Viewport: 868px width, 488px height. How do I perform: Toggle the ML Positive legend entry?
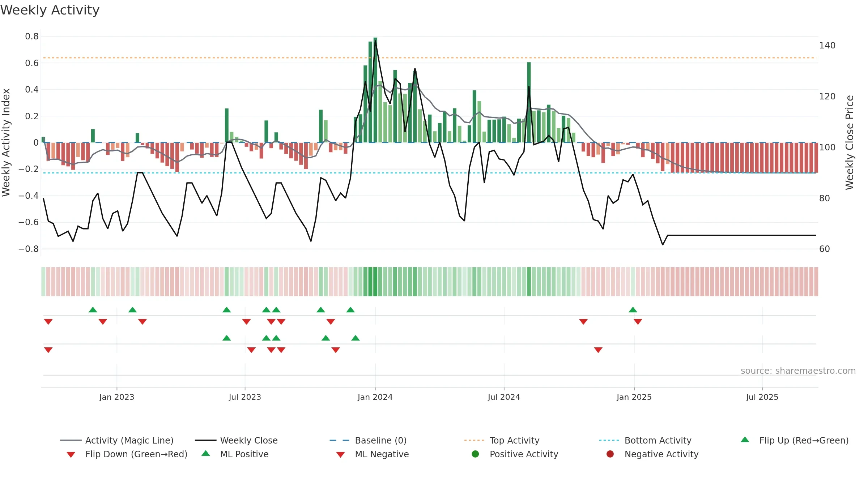(x=235, y=454)
